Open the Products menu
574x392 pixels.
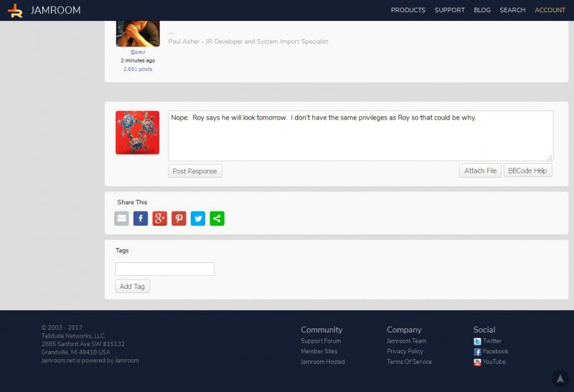(408, 10)
